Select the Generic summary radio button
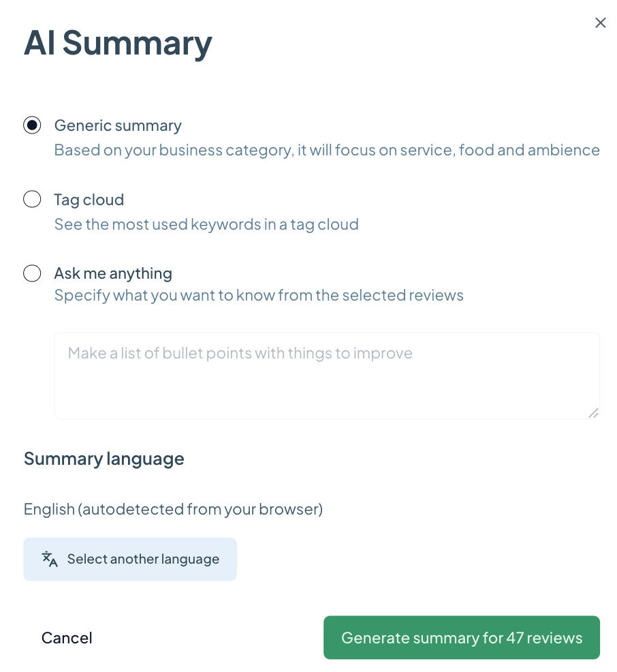Viewport: 617px width, 672px height. pyautogui.click(x=32, y=125)
